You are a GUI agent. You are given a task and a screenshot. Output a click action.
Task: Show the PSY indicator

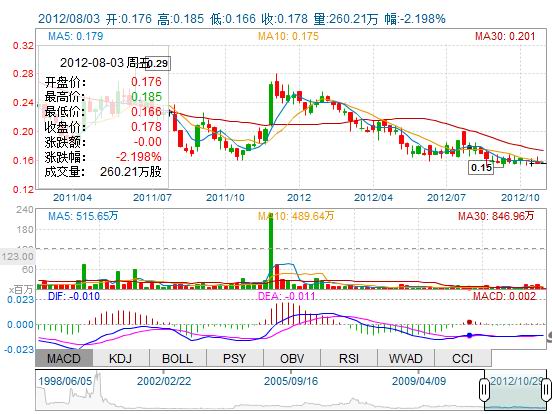(235, 358)
